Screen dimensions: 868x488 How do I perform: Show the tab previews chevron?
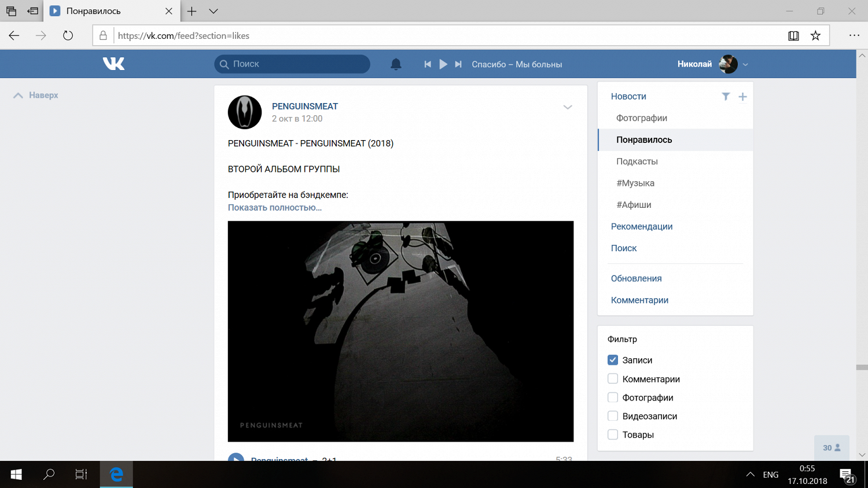point(214,11)
